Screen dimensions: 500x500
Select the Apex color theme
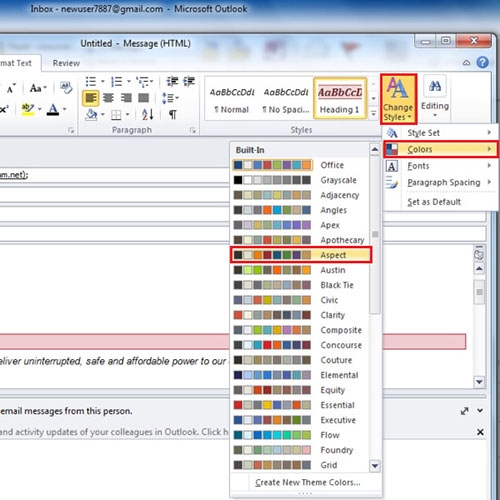(x=300, y=225)
